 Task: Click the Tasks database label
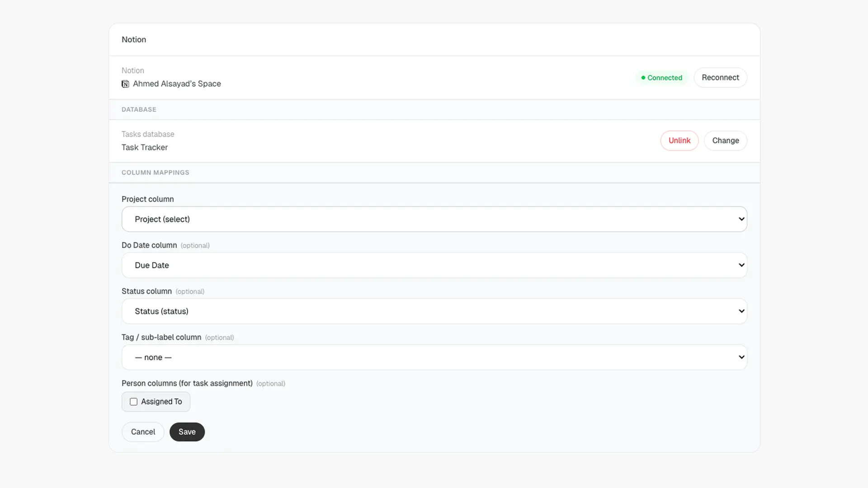point(147,134)
